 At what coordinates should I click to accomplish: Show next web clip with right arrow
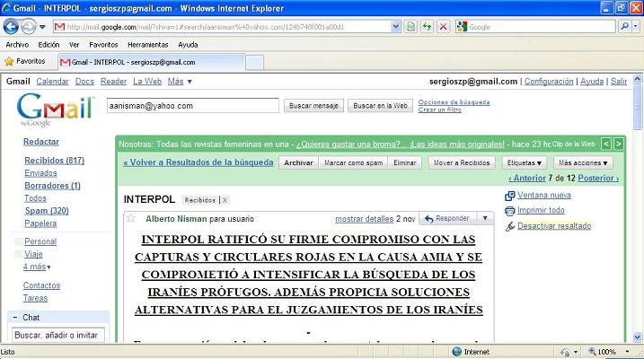click(618, 144)
